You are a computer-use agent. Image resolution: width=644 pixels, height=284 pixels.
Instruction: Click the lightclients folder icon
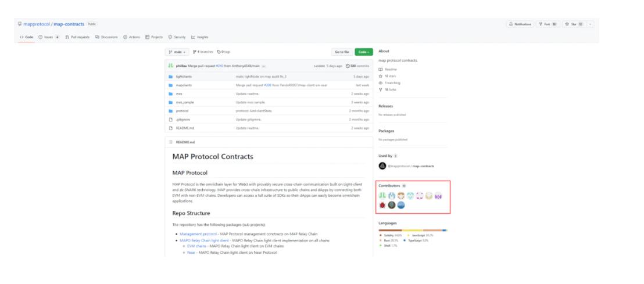(170, 76)
